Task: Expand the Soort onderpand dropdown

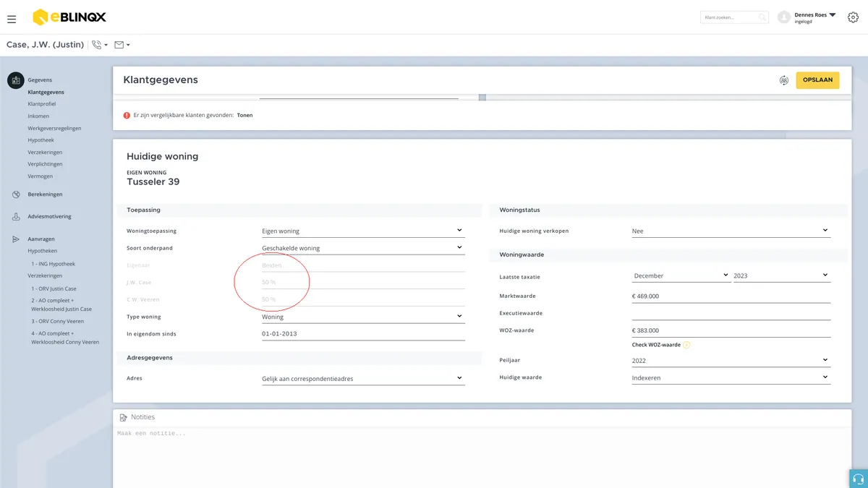Action: pos(362,248)
